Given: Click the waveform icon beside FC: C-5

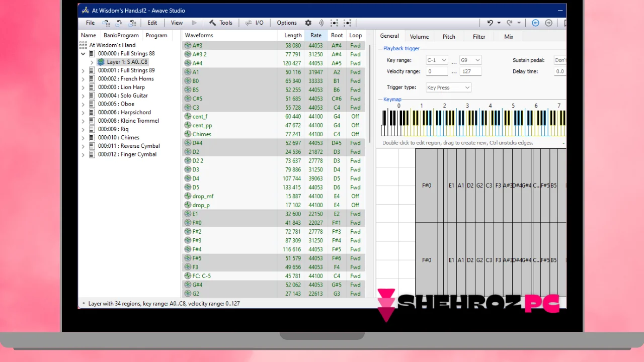Looking at the screenshot, I should click(x=188, y=276).
